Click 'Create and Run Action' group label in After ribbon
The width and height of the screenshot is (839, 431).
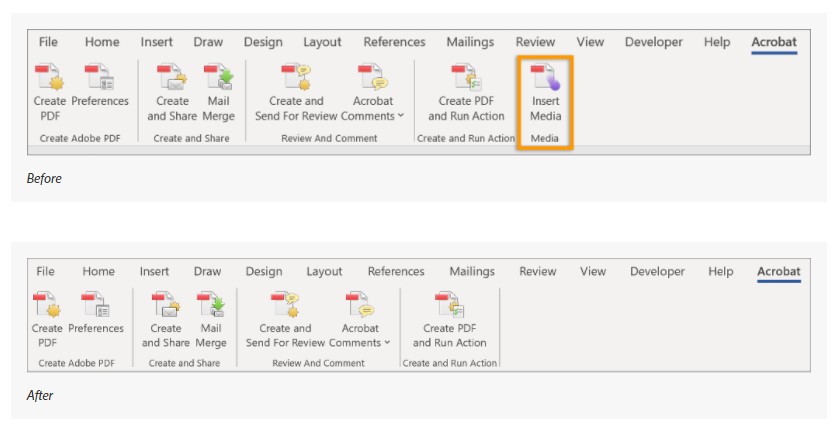449,363
